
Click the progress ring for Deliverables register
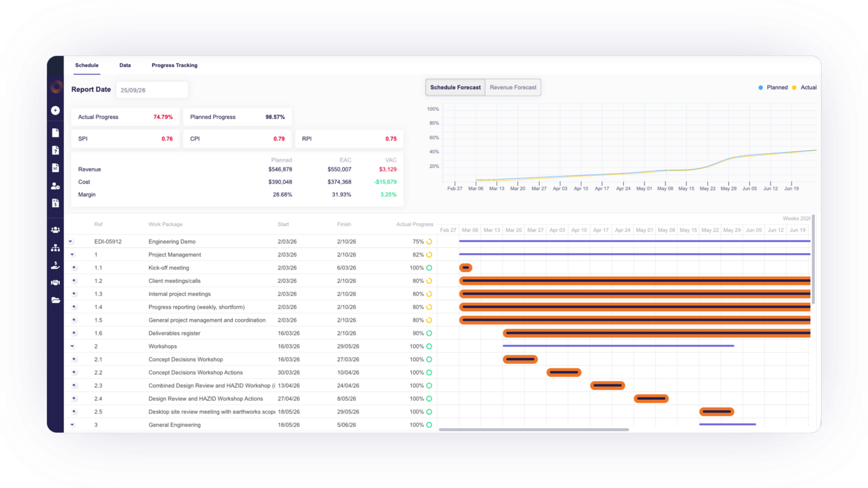(429, 333)
